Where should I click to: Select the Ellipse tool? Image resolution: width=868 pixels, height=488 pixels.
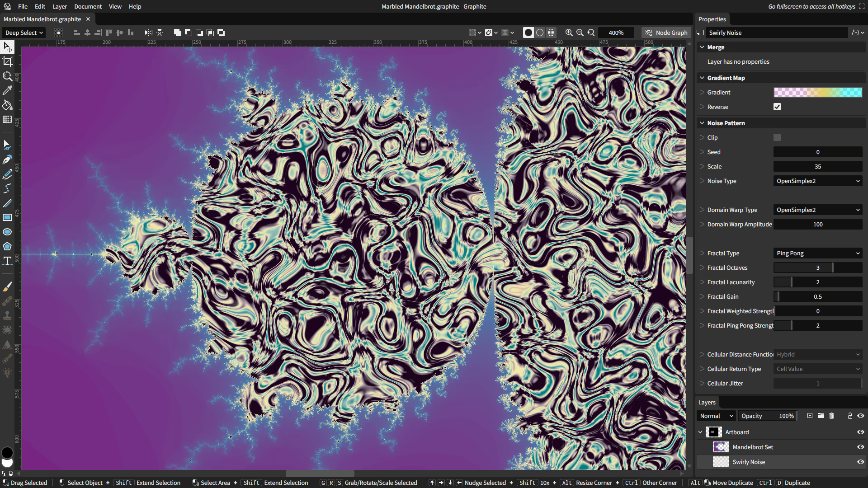point(7,232)
